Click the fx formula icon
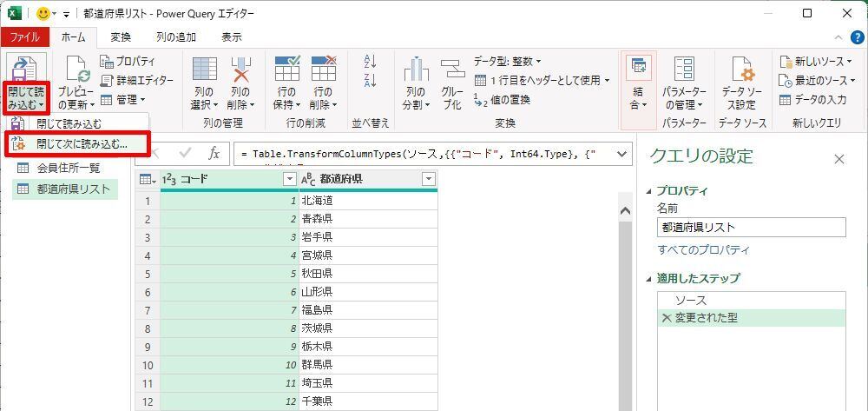Image resolution: width=868 pixels, height=411 pixels. point(214,153)
